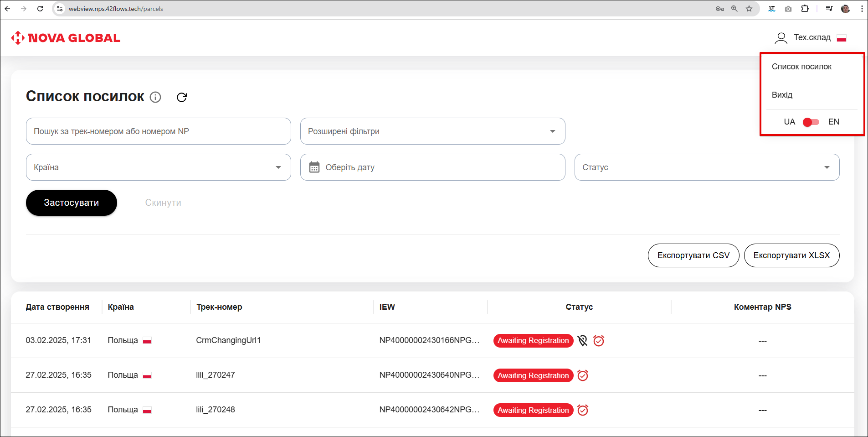Toggle the UA/EN language switch
Screen dimensions: 868x437
(x=811, y=122)
